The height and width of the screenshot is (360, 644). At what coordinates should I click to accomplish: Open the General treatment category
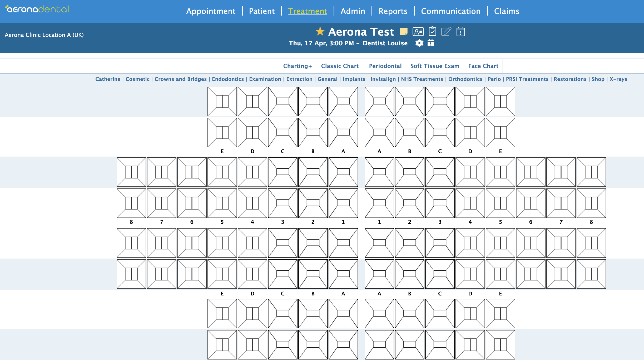[x=328, y=79]
